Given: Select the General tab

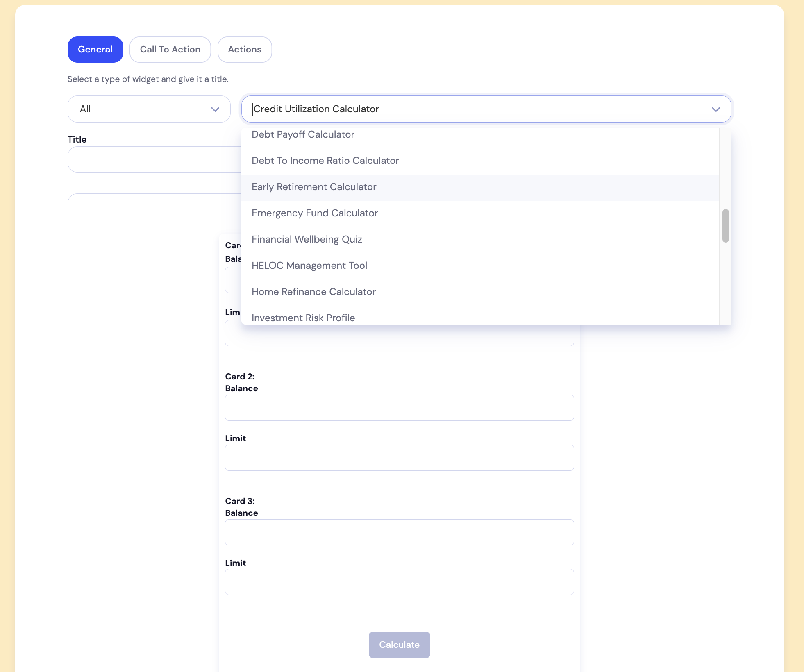Looking at the screenshot, I should pyautogui.click(x=95, y=49).
